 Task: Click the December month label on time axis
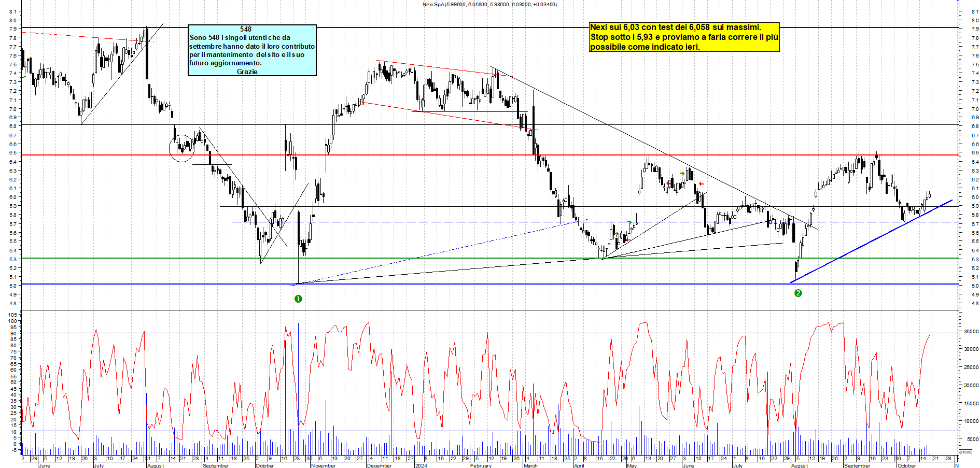point(379,465)
